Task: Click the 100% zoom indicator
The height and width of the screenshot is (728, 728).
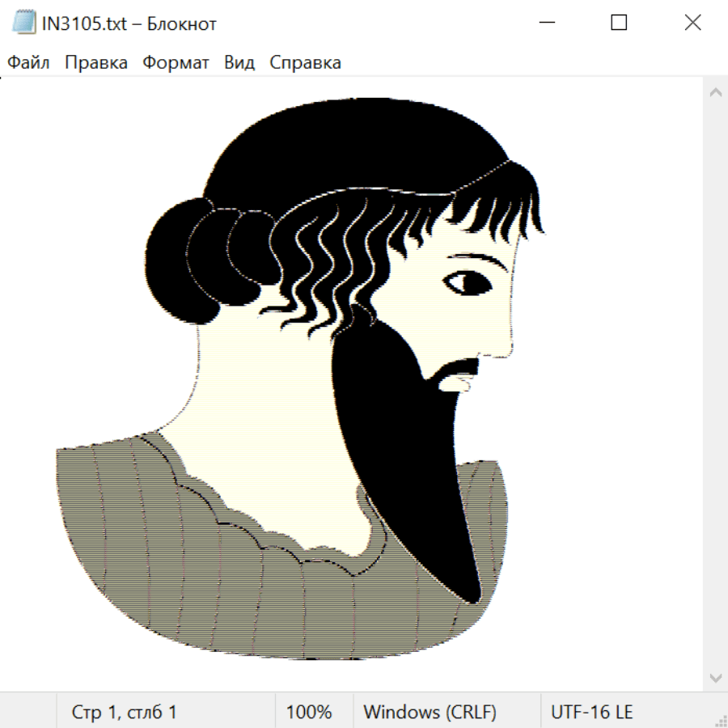Action: (x=309, y=712)
